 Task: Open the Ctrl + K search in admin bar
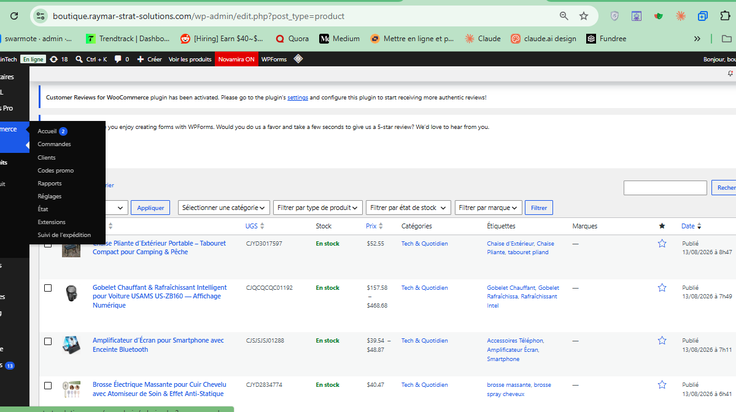[x=91, y=59]
